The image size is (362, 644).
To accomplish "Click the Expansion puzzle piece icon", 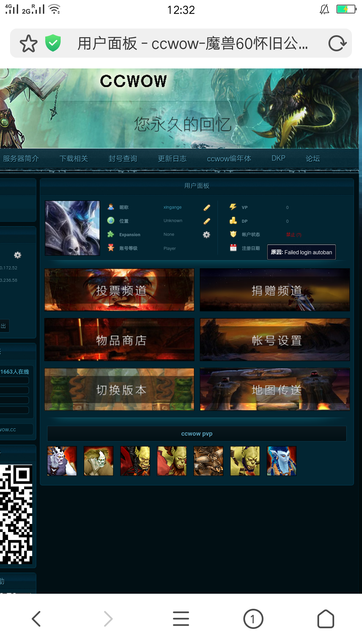I will [x=111, y=234].
